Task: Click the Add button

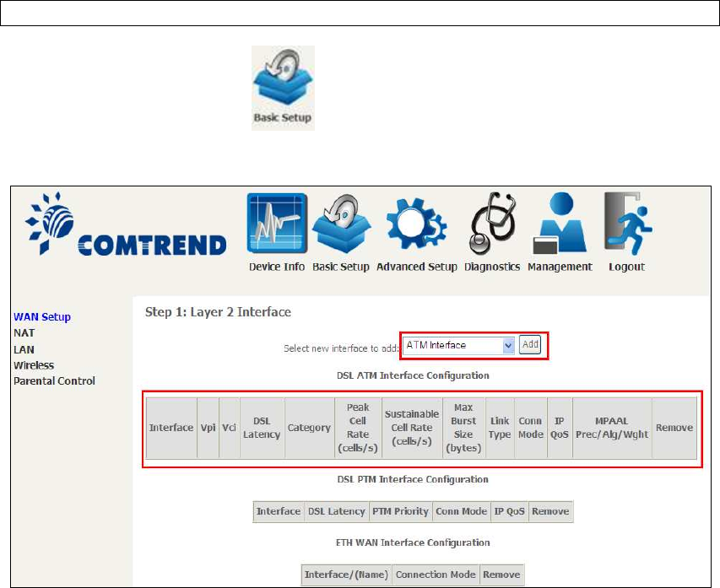Action: tap(530, 345)
